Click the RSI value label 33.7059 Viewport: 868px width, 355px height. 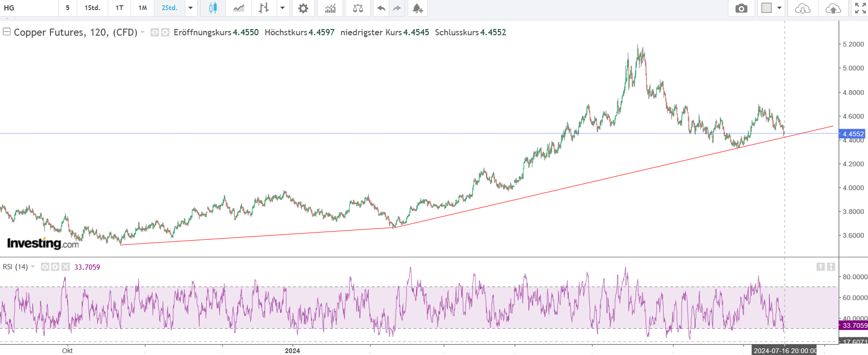[854, 325]
